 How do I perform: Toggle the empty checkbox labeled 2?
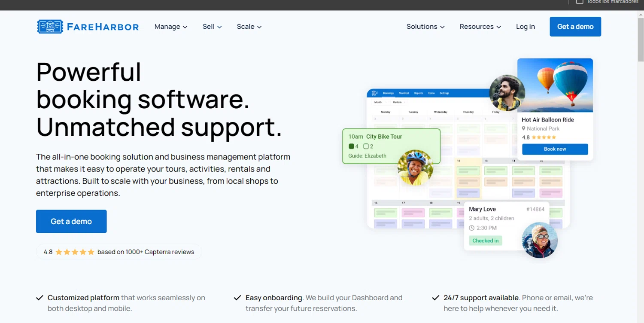click(366, 146)
